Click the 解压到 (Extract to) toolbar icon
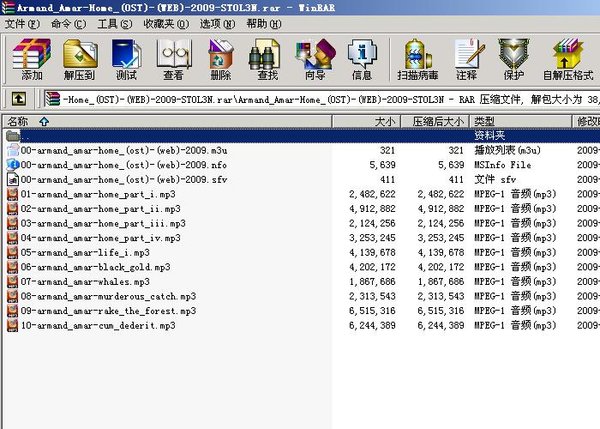600x429 pixels. pos(79,59)
